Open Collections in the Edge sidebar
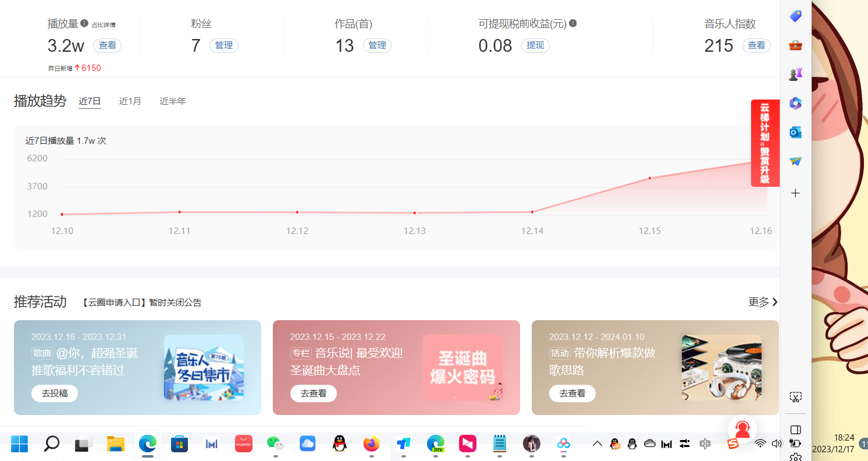 click(x=795, y=16)
